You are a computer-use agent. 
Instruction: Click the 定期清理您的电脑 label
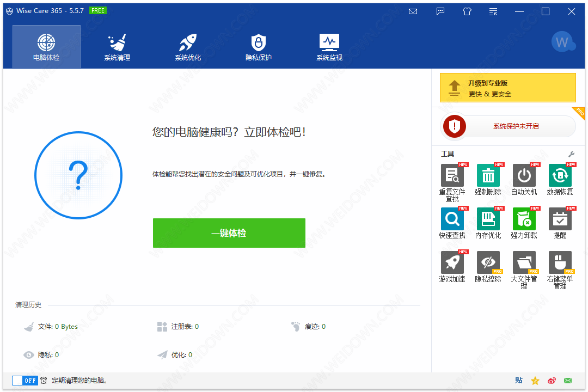pyautogui.click(x=79, y=381)
